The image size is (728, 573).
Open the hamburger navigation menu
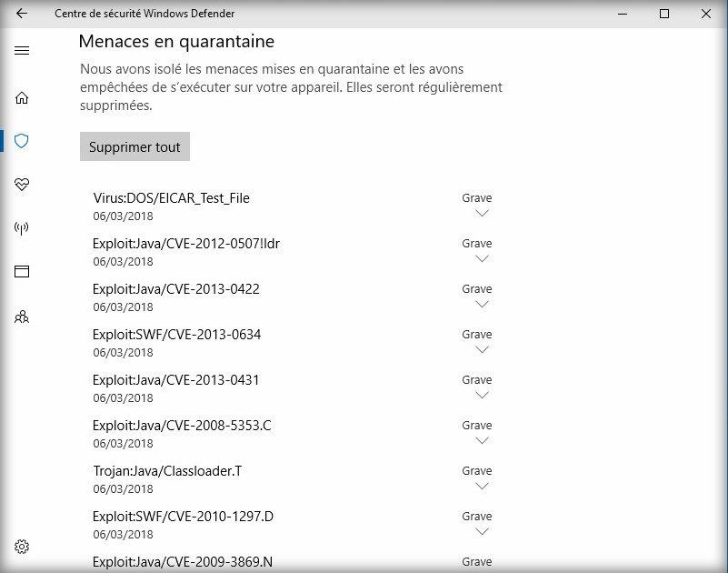(x=22, y=50)
